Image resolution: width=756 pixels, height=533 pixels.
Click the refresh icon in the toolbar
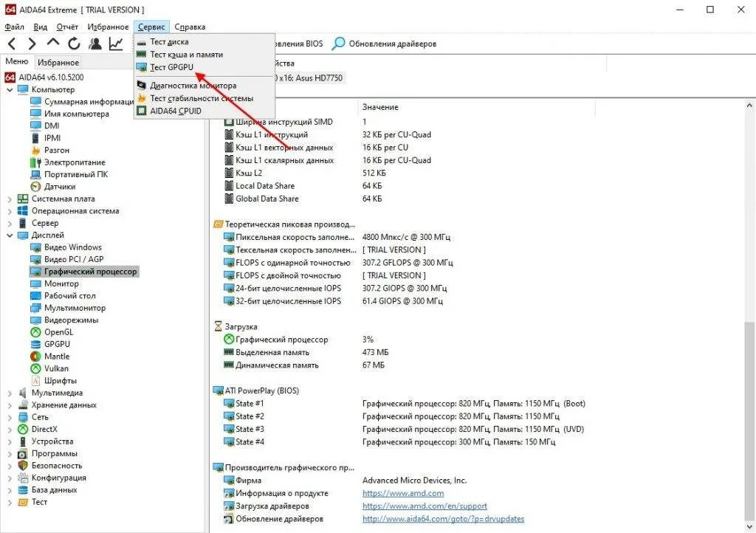(73, 43)
